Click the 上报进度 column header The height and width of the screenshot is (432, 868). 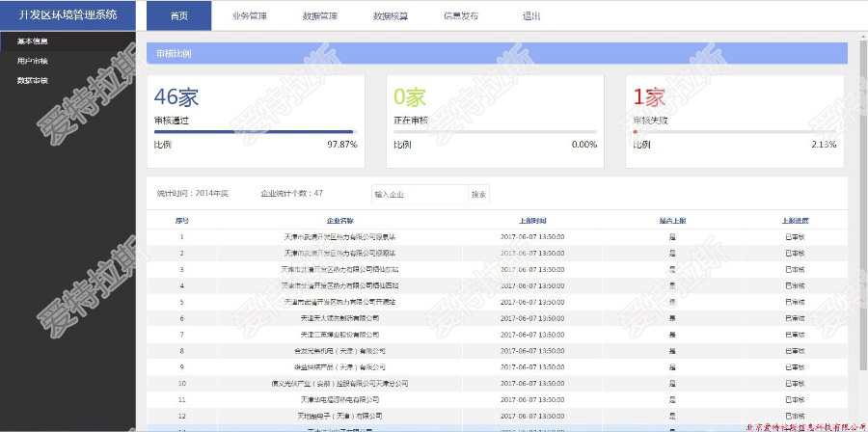(x=795, y=221)
